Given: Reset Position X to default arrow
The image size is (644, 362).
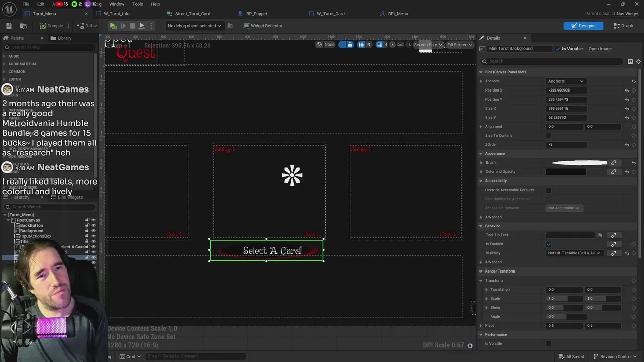Looking at the screenshot, I should pos(627,90).
